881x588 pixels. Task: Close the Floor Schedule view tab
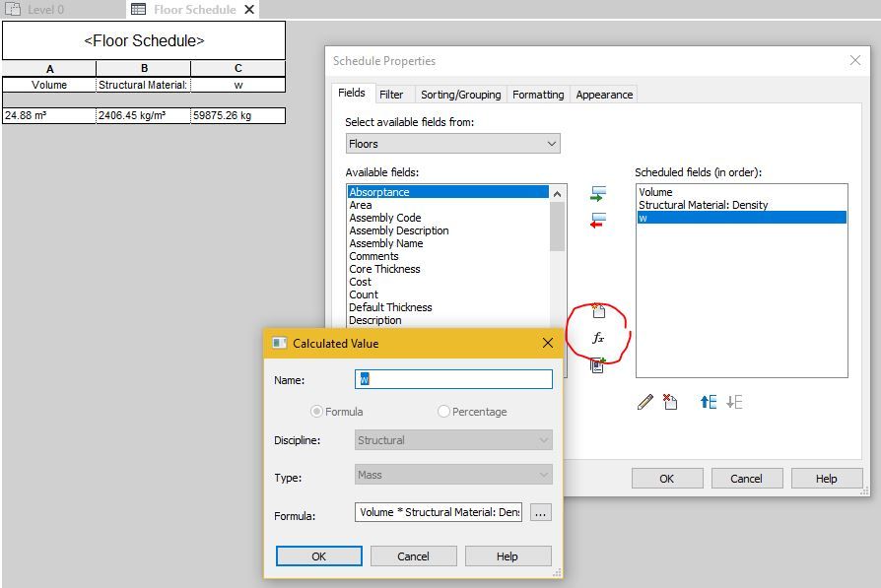coord(249,10)
